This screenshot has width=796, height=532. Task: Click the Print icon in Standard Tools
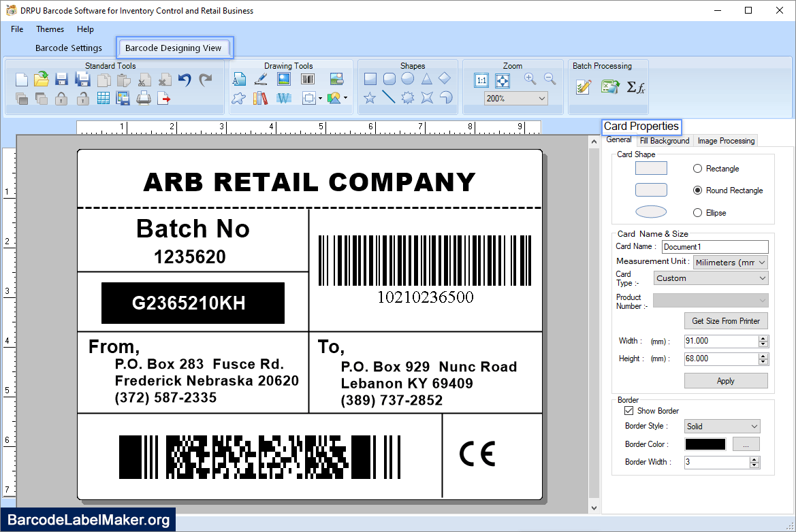[142, 98]
